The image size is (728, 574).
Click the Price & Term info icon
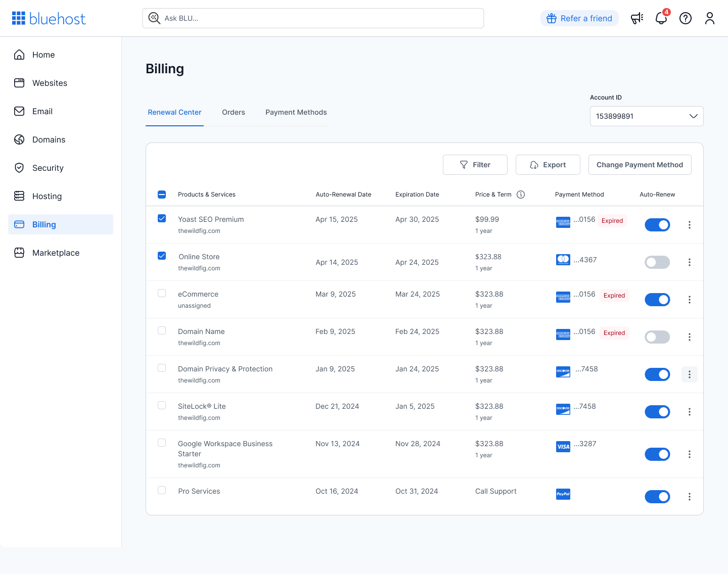pyautogui.click(x=521, y=195)
